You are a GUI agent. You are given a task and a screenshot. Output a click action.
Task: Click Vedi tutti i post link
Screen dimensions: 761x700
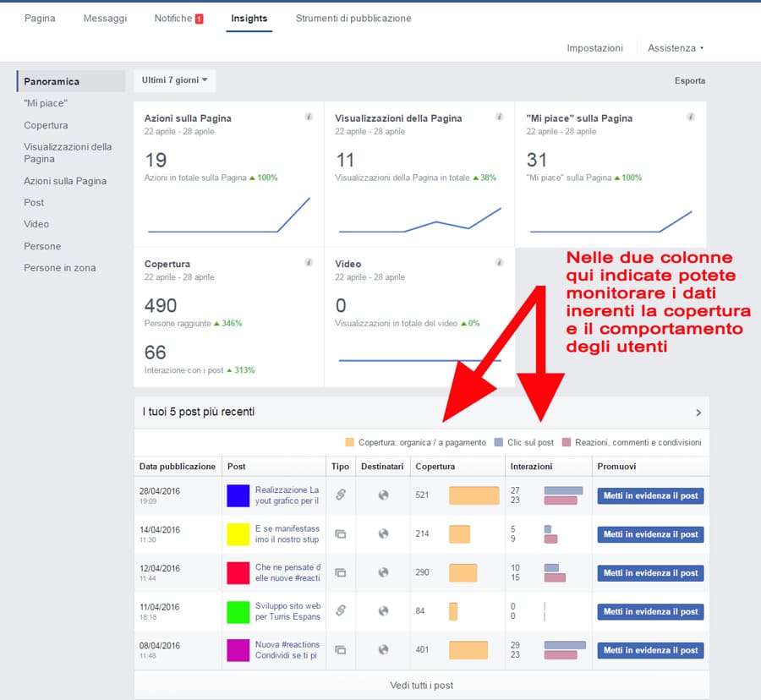[x=420, y=686]
